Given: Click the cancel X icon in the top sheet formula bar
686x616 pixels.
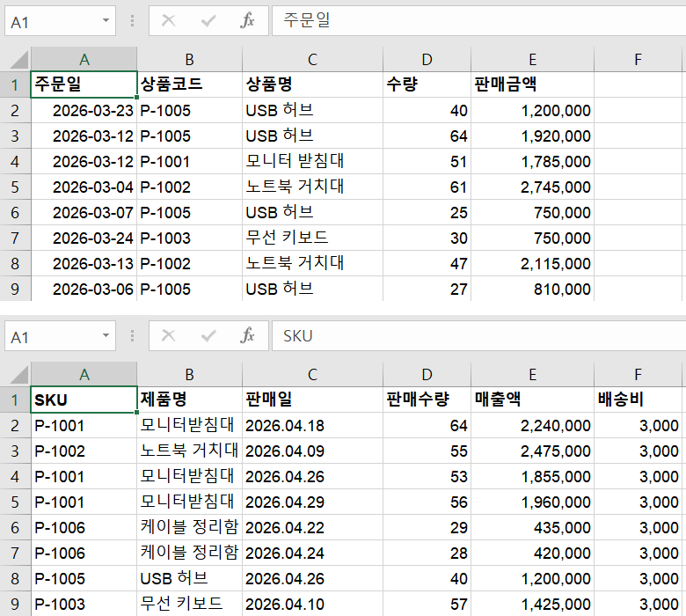Looking at the screenshot, I should tap(169, 20).
